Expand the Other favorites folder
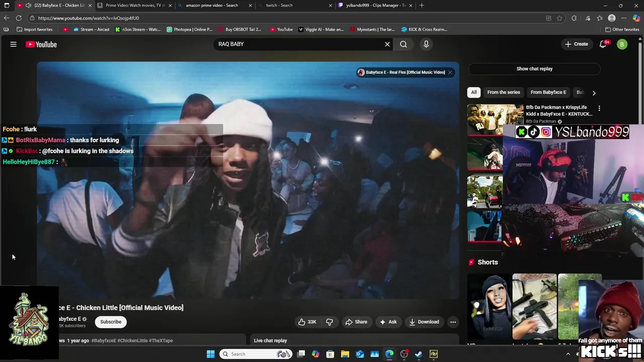644x362 pixels. pos(622,29)
